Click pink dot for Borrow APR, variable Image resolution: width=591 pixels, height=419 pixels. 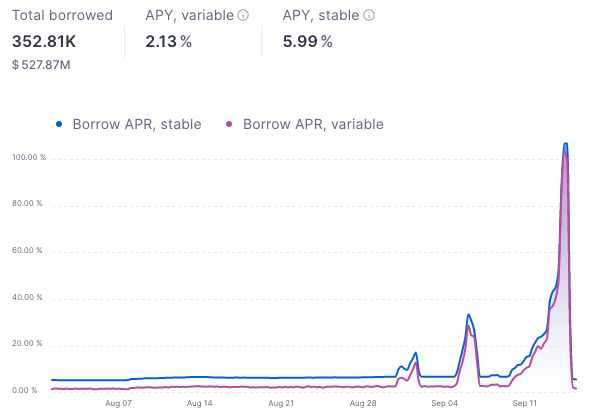(x=229, y=124)
